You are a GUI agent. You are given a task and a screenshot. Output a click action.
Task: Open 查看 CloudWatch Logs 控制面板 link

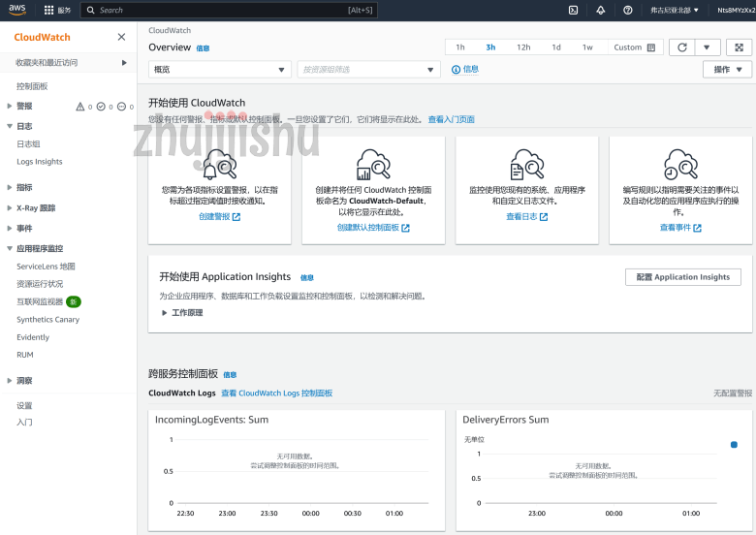pyautogui.click(x=277, y=393)
